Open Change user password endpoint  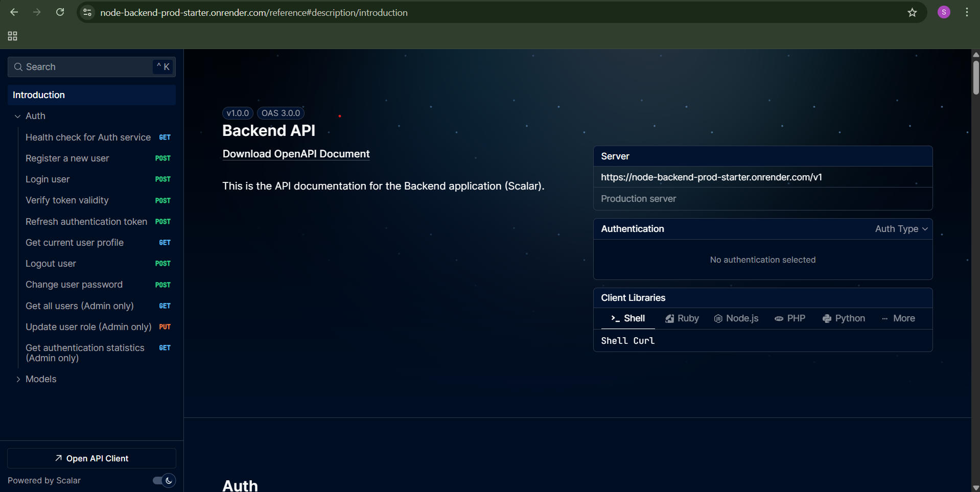[x=98, y=285]
